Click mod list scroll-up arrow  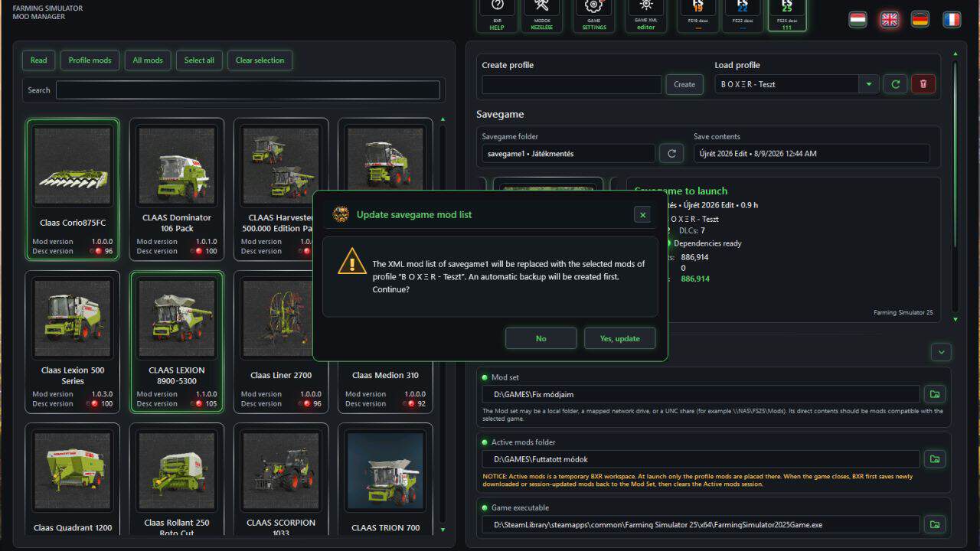[x=443, y=120]
